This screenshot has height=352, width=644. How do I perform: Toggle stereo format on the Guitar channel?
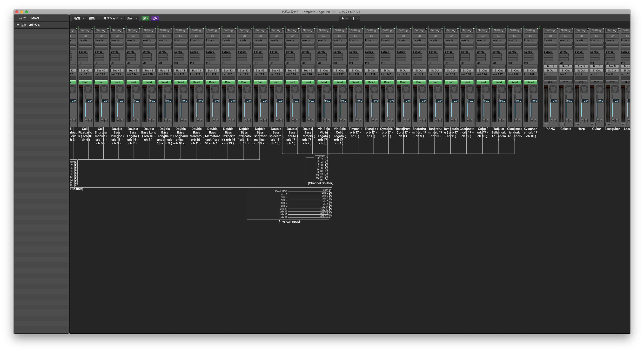tap(593, 124)
